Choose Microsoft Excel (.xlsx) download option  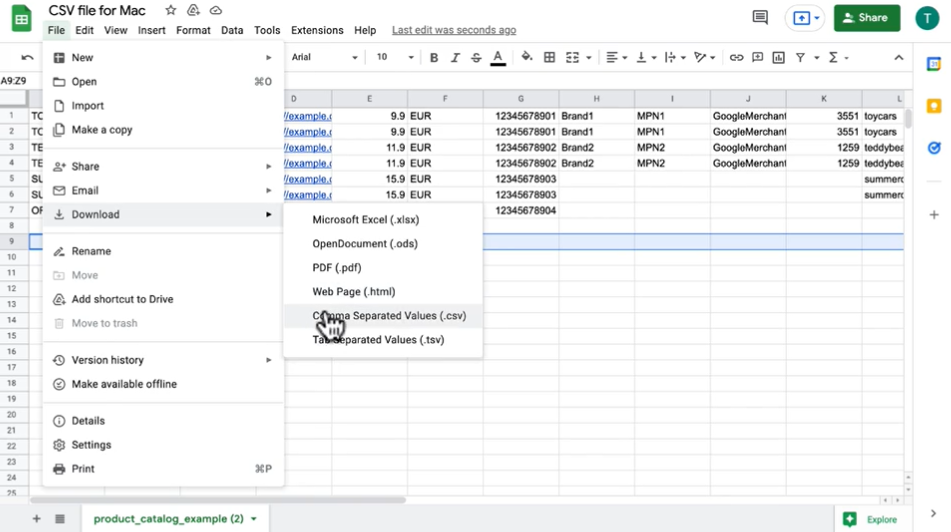366,220
